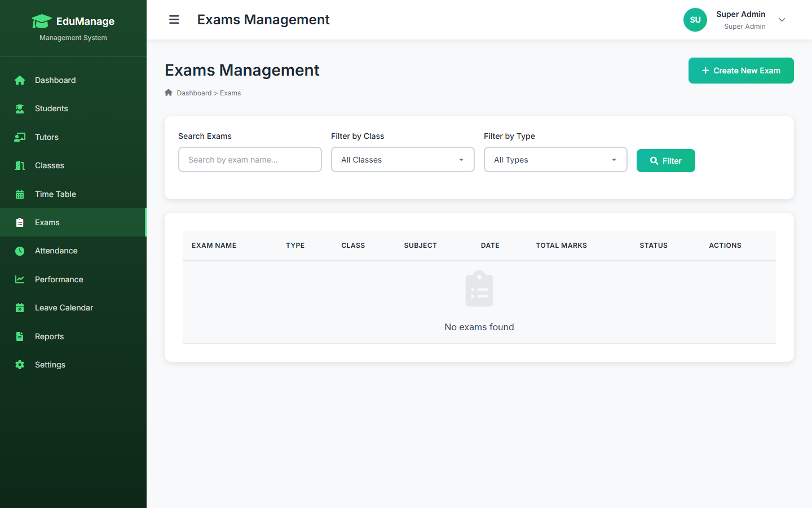Click the Exams Management top bar title
This screenshot has height=508, width=812.
(x=263, y=20)
